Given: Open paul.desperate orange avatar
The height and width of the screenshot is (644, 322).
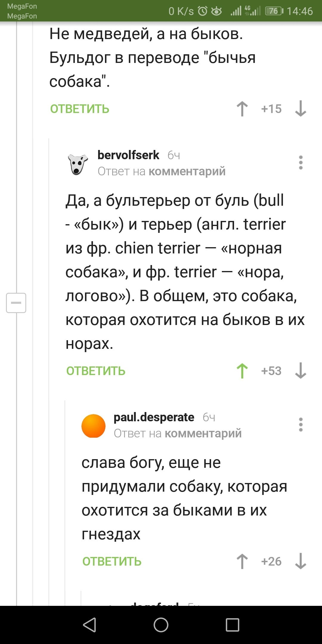Looking at the screenshot, I should [94, 426].
